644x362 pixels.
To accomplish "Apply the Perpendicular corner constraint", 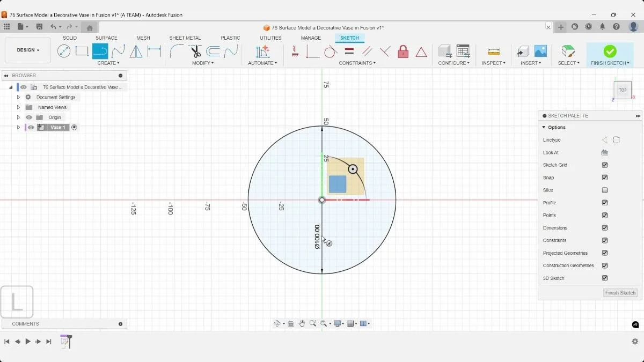I will click(313, 51).
